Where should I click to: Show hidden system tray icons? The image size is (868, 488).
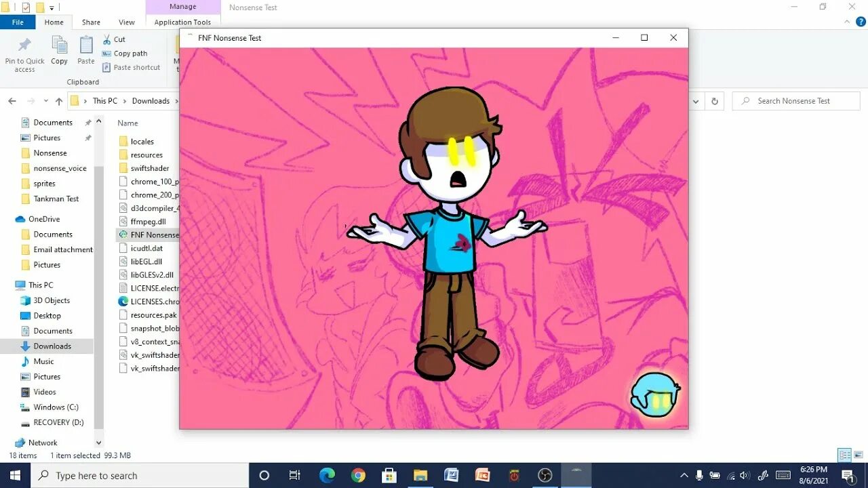click(684, 475)
